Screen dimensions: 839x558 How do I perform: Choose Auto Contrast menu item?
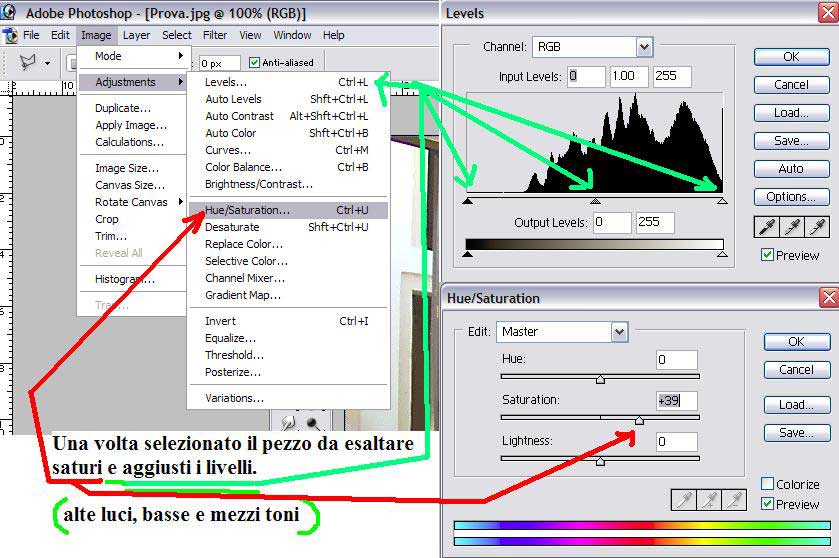pos(288,116)
